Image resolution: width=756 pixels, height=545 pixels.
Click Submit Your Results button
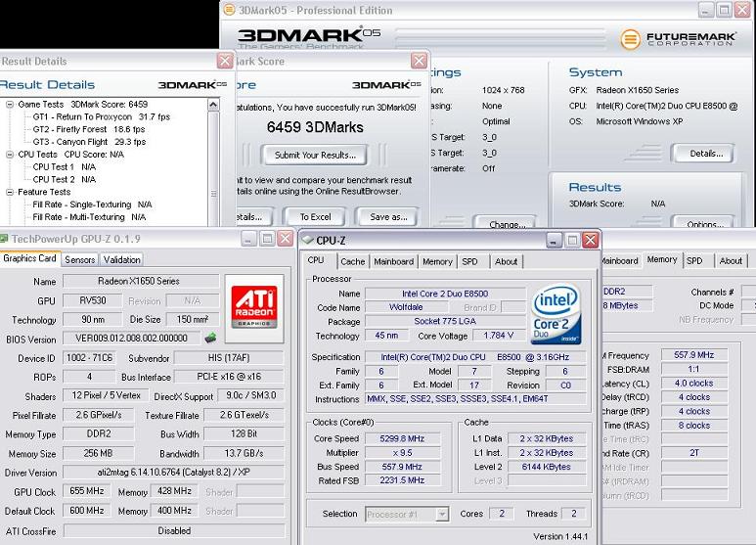pos(315,155)
